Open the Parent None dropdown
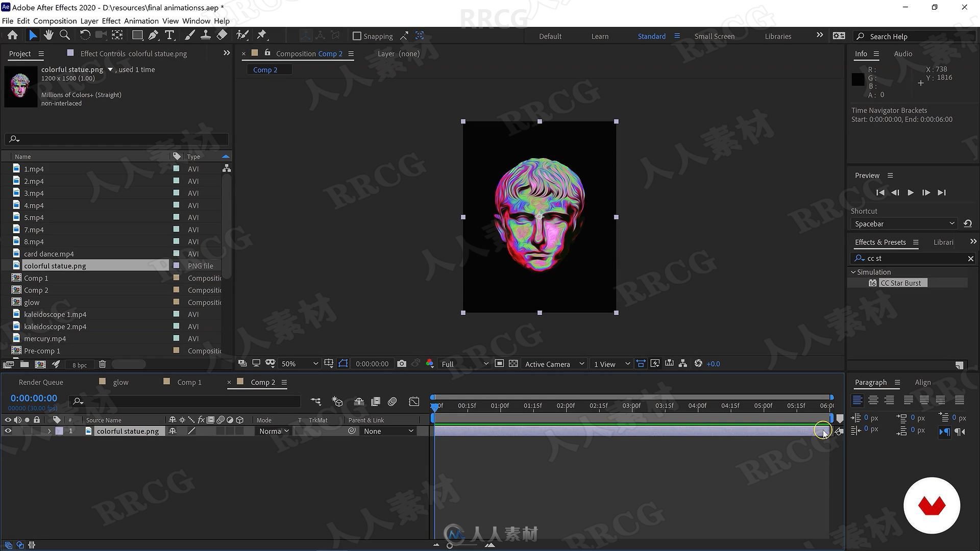 pyautogui.click(x=388, y=431)
